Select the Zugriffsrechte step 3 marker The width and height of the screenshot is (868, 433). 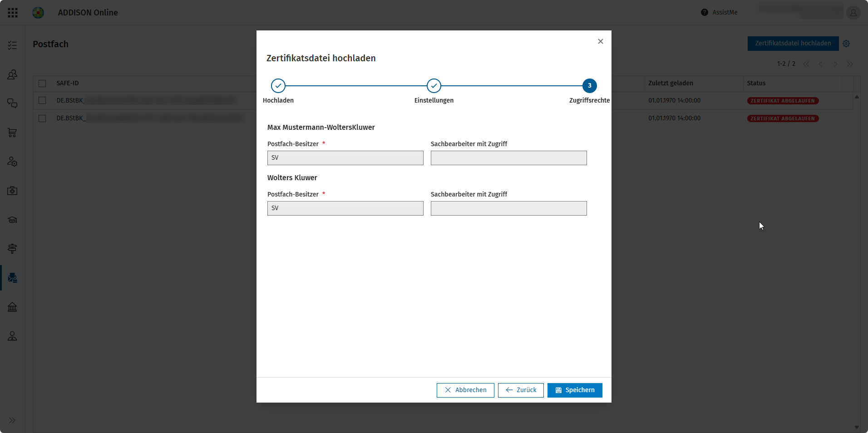590,86
